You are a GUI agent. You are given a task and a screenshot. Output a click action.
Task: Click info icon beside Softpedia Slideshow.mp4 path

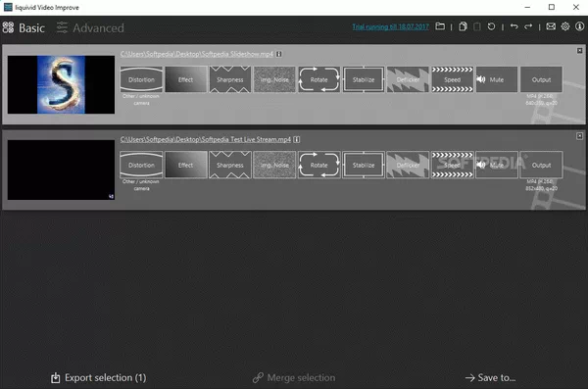[279, 54]
